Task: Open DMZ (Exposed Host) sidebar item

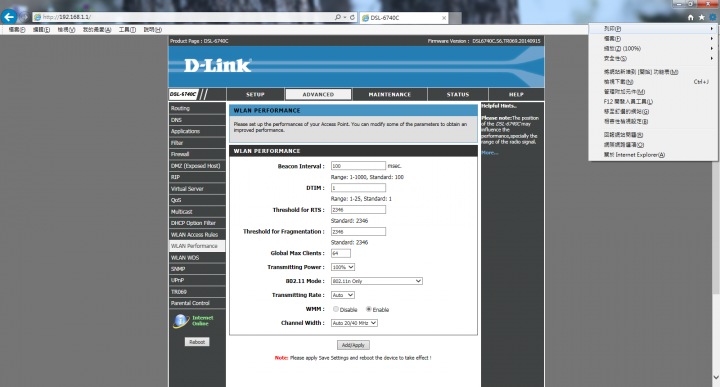Action: coord(197,166)
